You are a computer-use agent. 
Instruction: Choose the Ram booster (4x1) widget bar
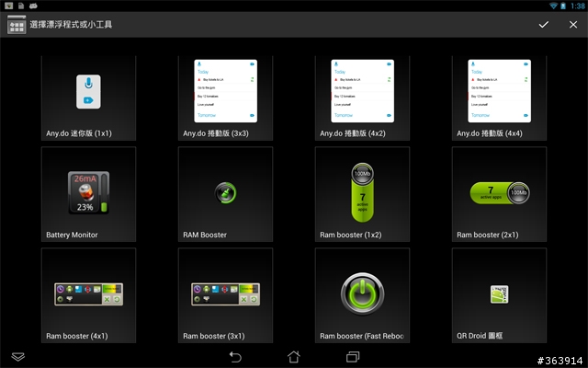click(x=88, y=294)
